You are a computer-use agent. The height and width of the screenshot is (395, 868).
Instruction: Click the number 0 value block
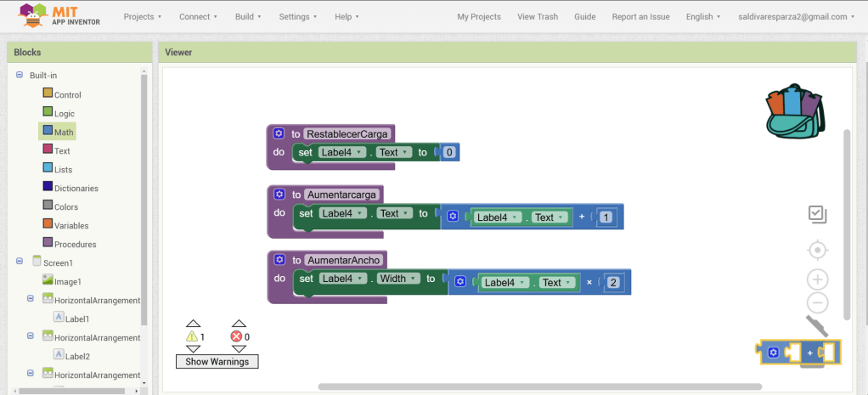[449, 153]
